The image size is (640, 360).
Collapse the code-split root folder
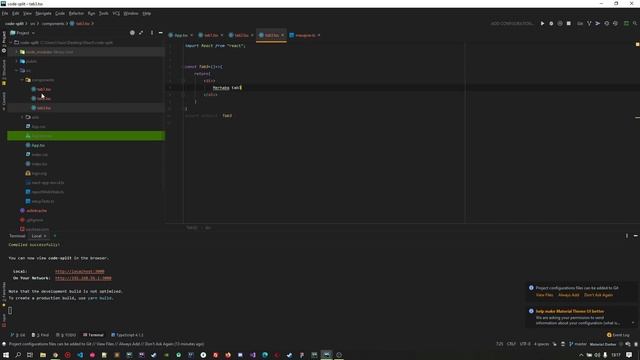[11, 42]
